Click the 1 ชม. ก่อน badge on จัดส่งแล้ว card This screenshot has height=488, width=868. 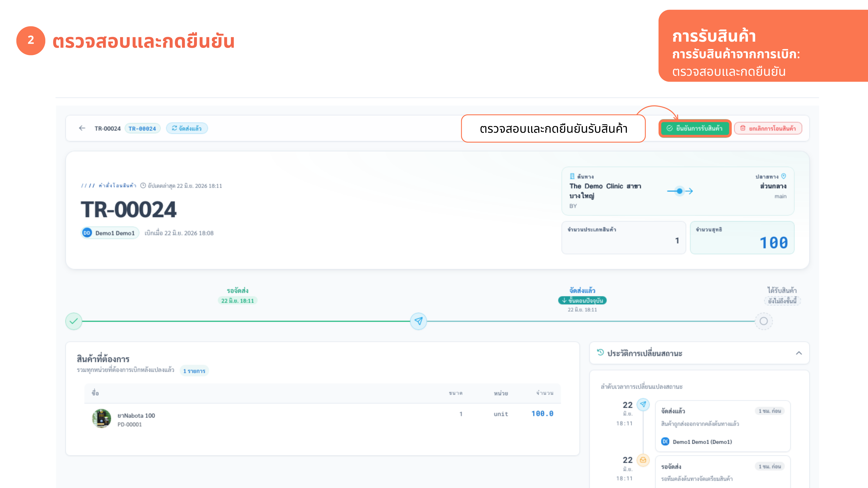pyautogui.click(x=770, y=411)
